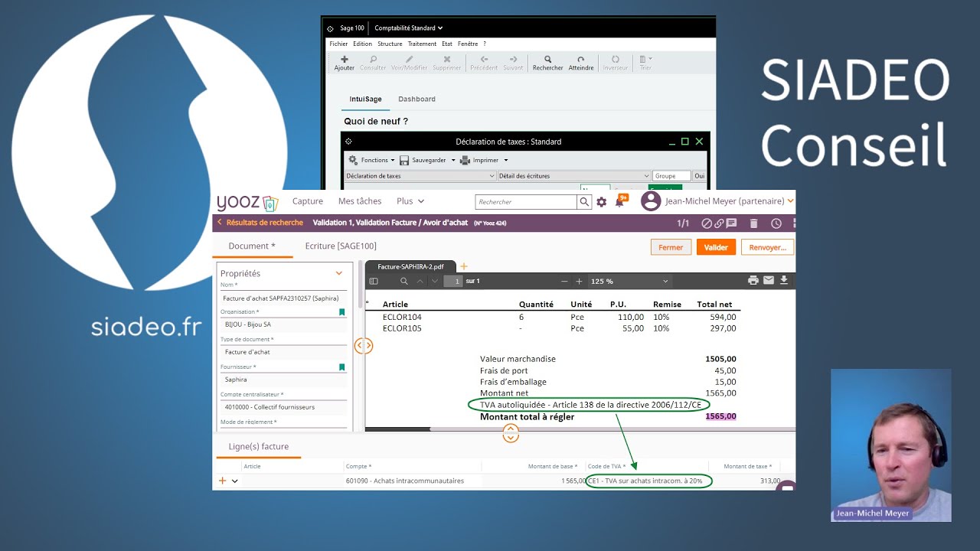This screenshot has height=551, width=980.
Task: Click Voir/Modifier pencil icon in Sage
Action: click(410, 59)
